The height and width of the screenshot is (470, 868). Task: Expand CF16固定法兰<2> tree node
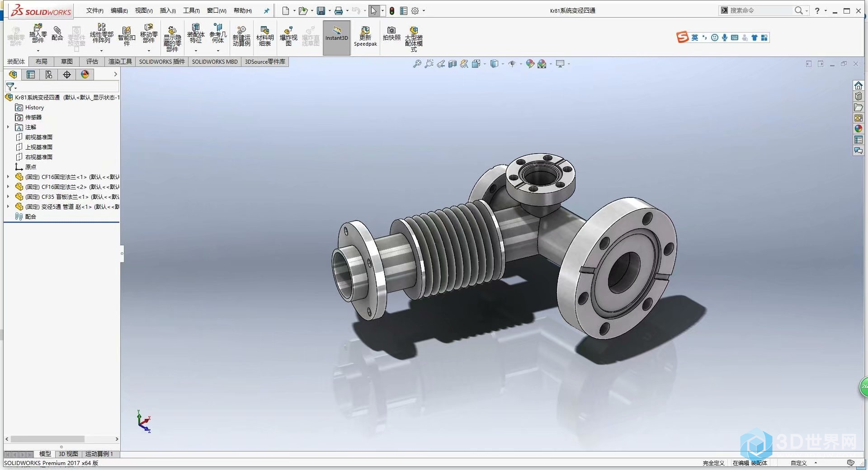click(x=8, y=187)
